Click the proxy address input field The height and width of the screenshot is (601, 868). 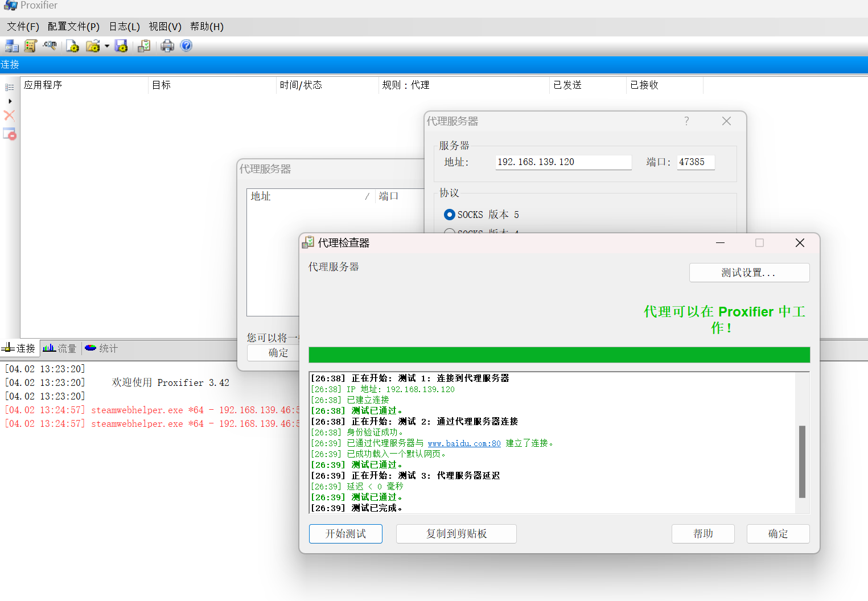pyautogui.click(x=563, y=162)
